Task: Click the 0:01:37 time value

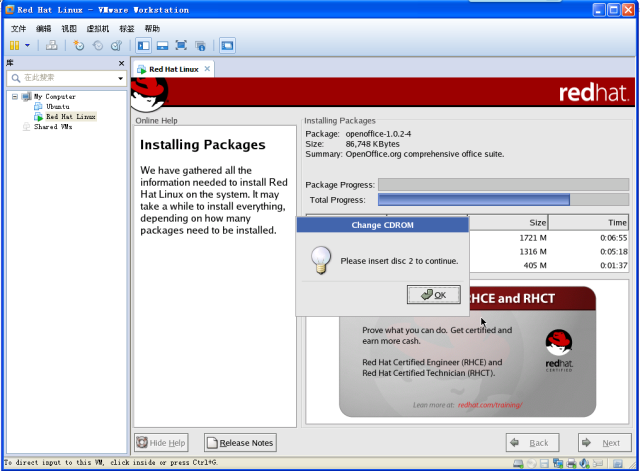Action: click(x=613, y=266)
